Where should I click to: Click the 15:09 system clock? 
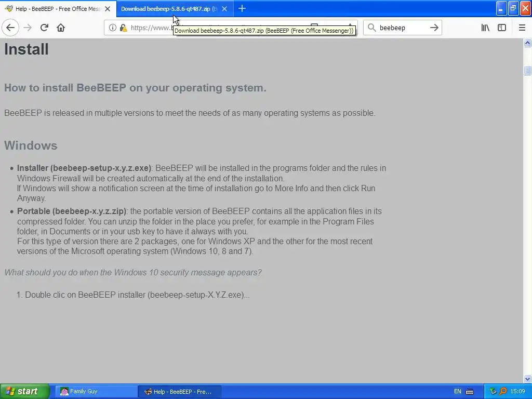[517, 392]
